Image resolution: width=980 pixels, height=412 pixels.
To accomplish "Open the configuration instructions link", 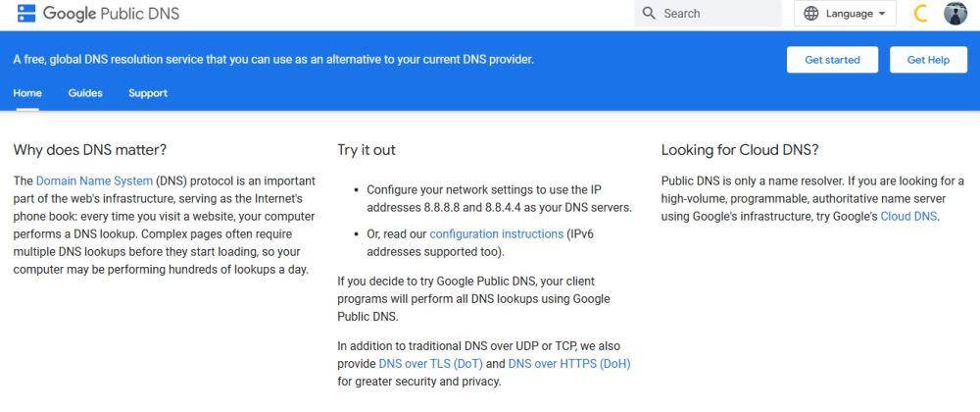I will [496, 234].
